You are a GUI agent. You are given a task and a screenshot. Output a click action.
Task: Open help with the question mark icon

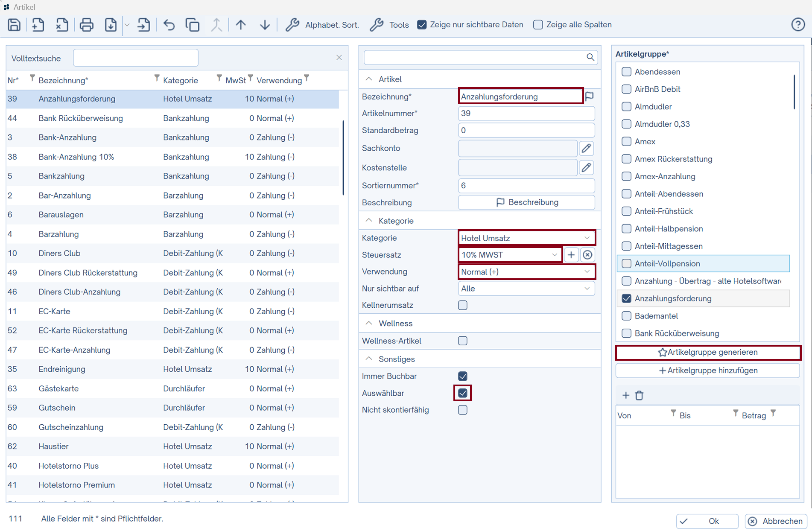[797, 25]
